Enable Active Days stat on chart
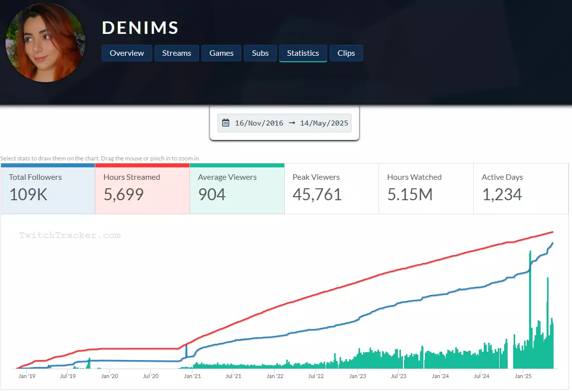 coord(521,189)
